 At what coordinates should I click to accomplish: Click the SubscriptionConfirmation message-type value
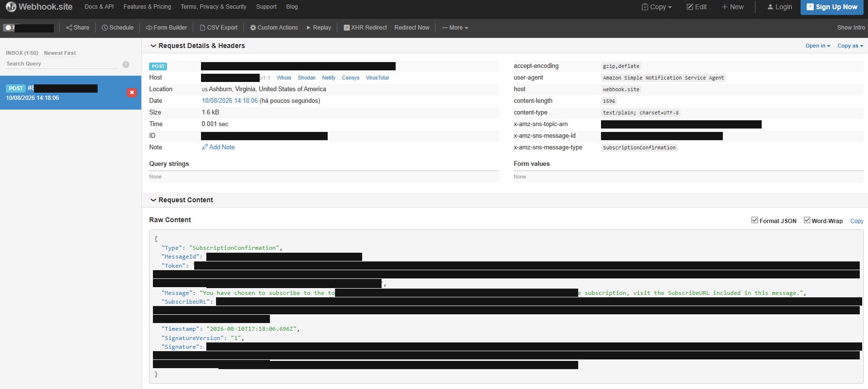(x=639, y=147)
